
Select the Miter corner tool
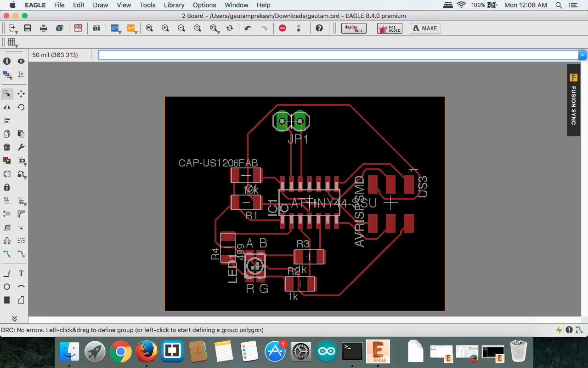click(21, 214)
